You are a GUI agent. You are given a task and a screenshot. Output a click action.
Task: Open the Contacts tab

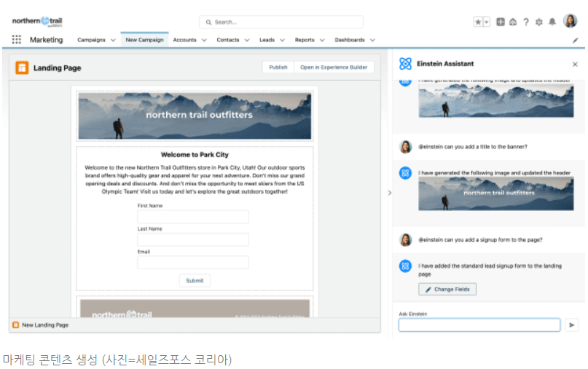[227, 40]
